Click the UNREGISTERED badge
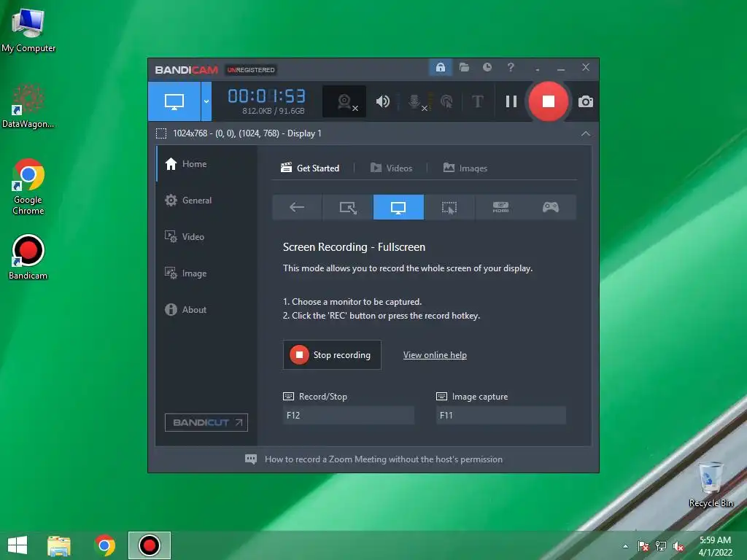 251,70
